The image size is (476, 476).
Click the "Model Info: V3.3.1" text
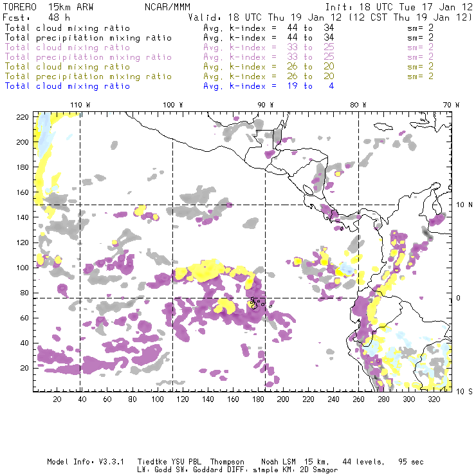pyautogui.click(x=86, y=462)
